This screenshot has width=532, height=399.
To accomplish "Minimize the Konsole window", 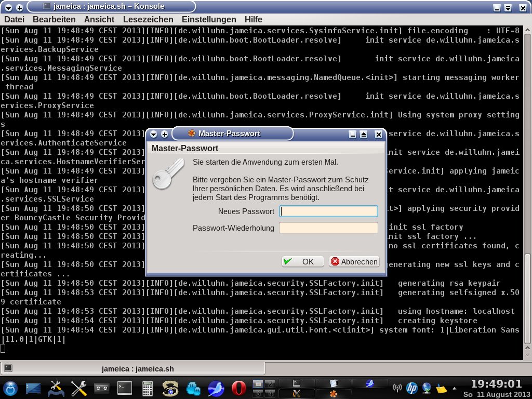I will (497, 7).
